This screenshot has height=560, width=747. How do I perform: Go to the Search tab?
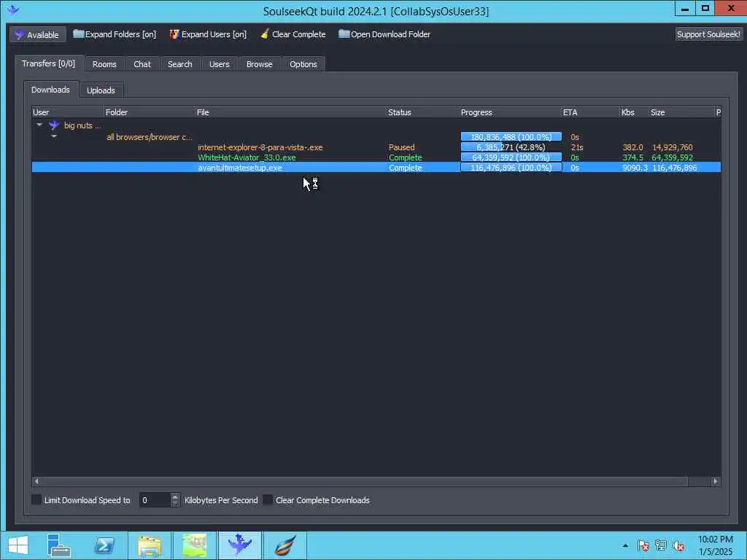click(x=179, y=64)
